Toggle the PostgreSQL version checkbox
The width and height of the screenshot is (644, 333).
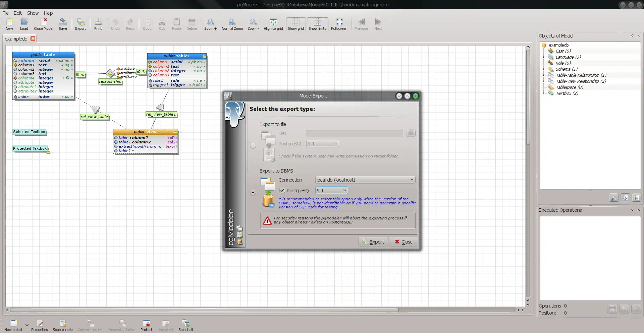pyautogui.click(x=282, y=190)
